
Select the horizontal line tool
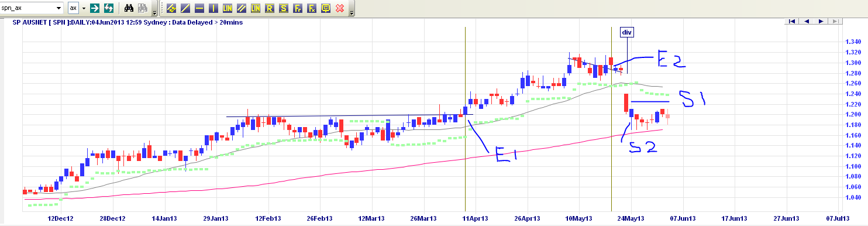(199, 8)
